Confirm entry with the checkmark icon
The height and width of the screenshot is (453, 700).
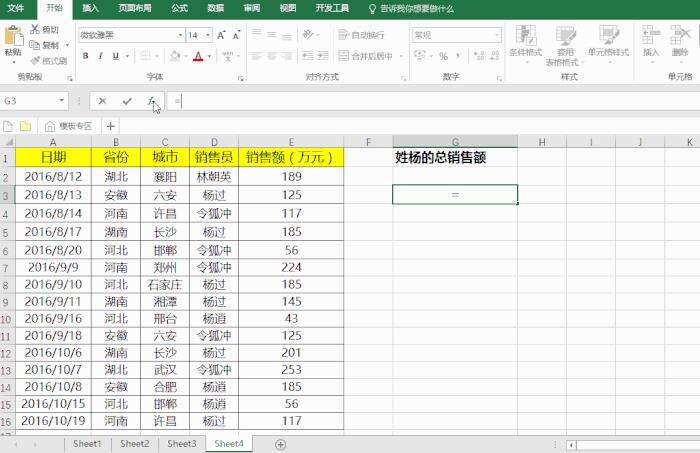(127, 101)
